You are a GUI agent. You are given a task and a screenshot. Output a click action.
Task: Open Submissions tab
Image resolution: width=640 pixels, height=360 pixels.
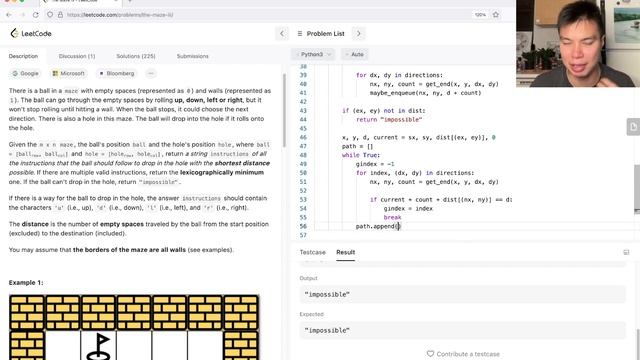click(x=193, y=56)
